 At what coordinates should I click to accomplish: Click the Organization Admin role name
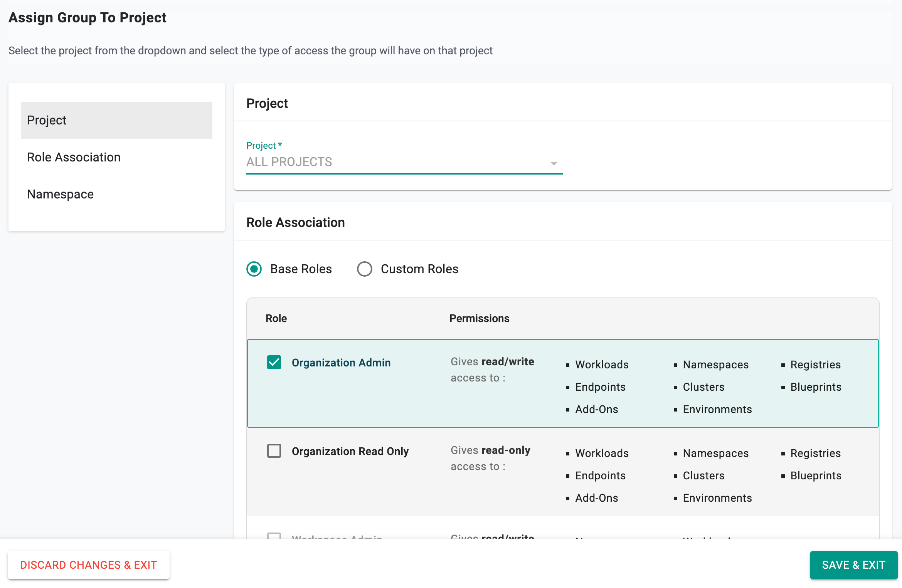click(x=341, y=363)
